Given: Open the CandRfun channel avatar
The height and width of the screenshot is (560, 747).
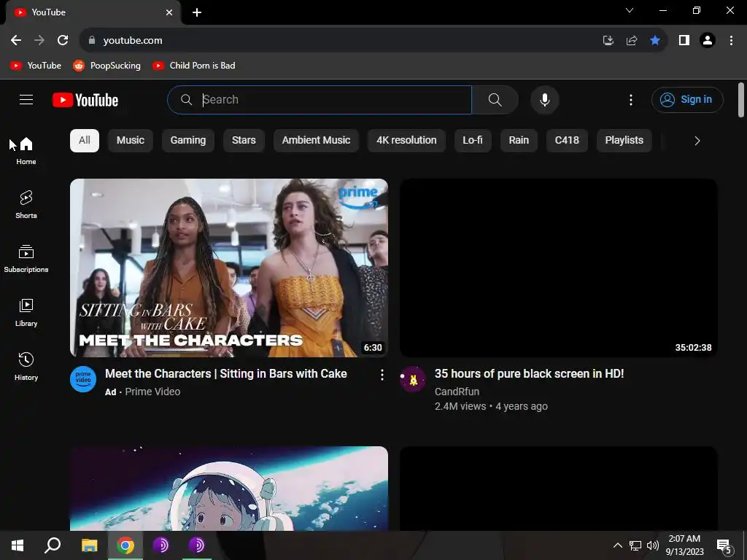Looking at the screenshot, I should click(413, 379).
